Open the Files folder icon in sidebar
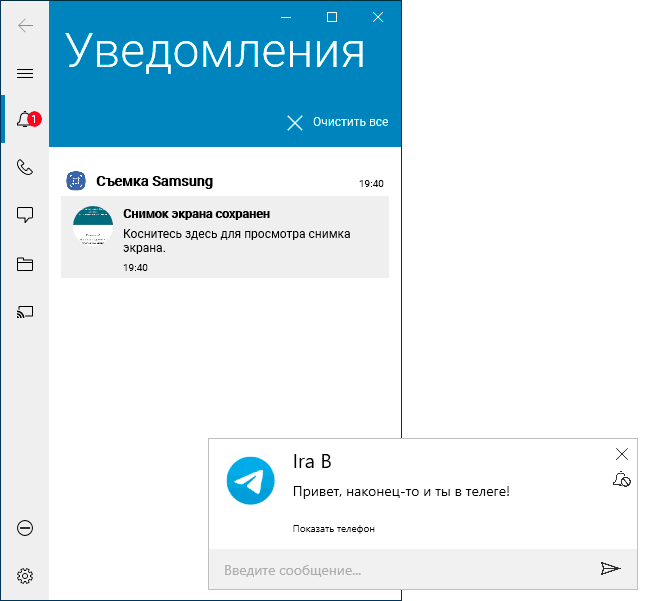The width and height of the screenshot is (650, 601). [25, 264]
